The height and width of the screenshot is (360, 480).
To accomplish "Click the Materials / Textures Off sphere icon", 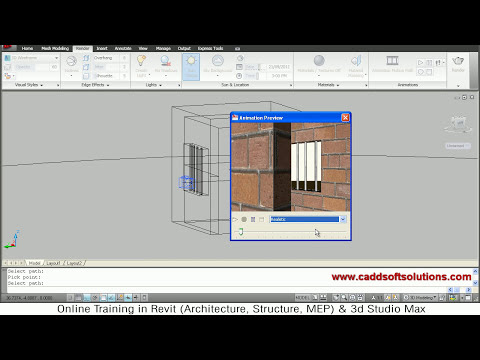I will pos(319,61).
